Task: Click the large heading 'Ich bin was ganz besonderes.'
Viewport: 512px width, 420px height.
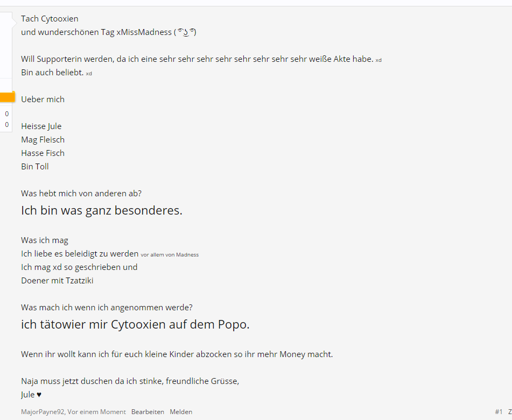Action: [102, 210]
